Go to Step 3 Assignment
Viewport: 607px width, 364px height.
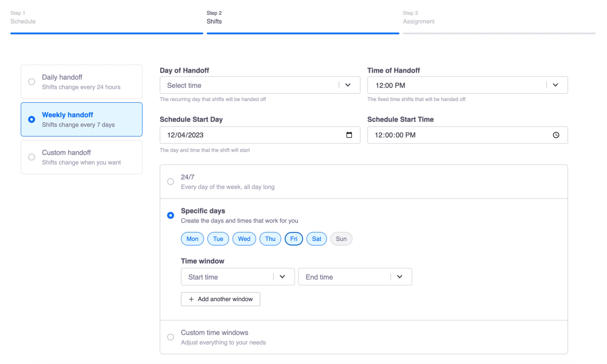[x=419, y=17]
